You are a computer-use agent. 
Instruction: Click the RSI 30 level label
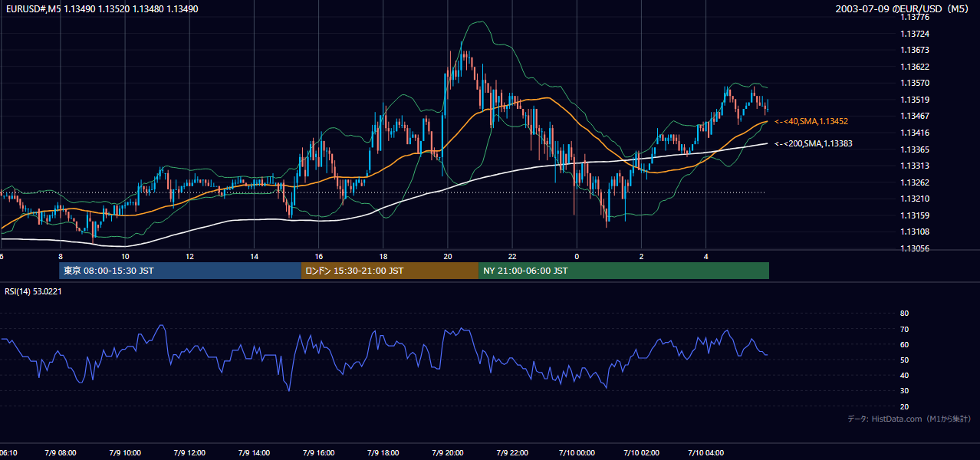click(x=904, y=391)
